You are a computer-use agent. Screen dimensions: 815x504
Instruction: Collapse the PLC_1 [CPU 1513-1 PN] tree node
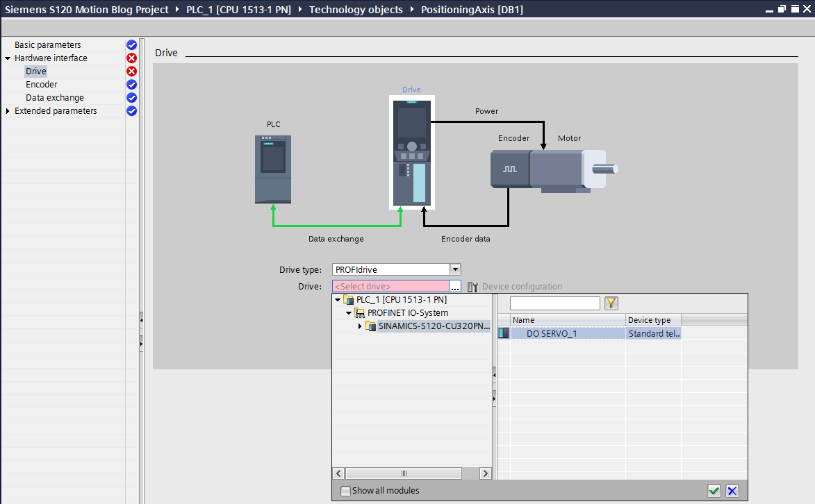pyautogui.click(x=338, y=300)
